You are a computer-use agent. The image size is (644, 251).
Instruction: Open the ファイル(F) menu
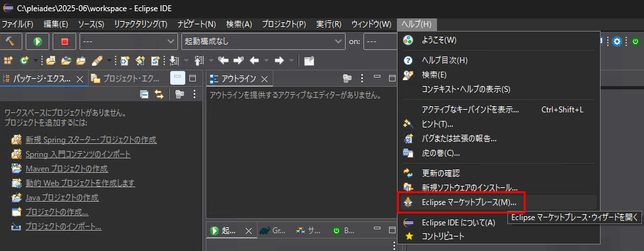point(17,24)
